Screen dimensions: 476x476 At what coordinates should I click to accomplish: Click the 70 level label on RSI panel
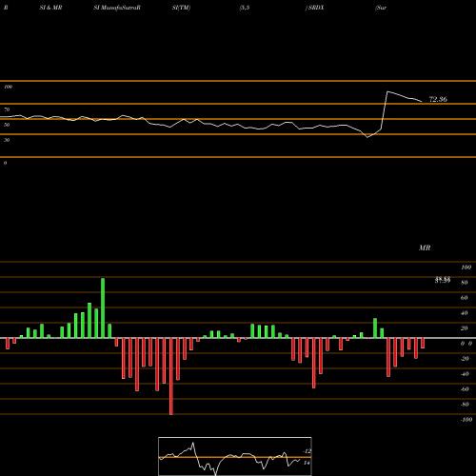(x=7, y=109)
